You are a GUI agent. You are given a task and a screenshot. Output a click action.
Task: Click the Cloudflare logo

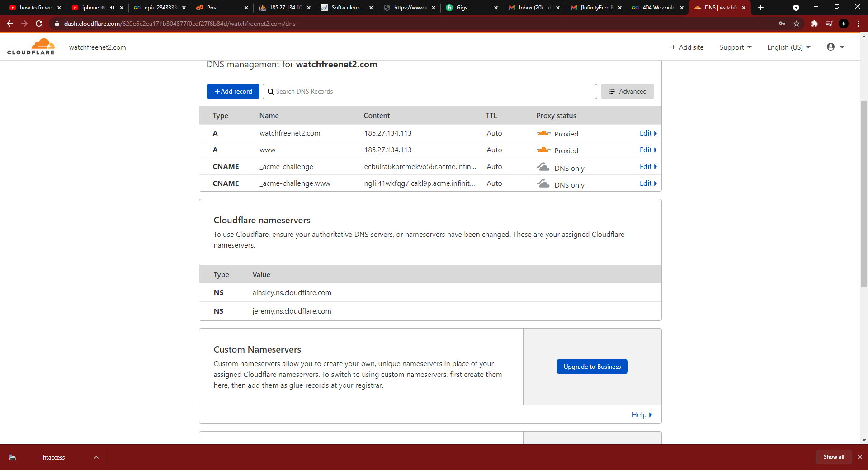click(x=31, y=47)
